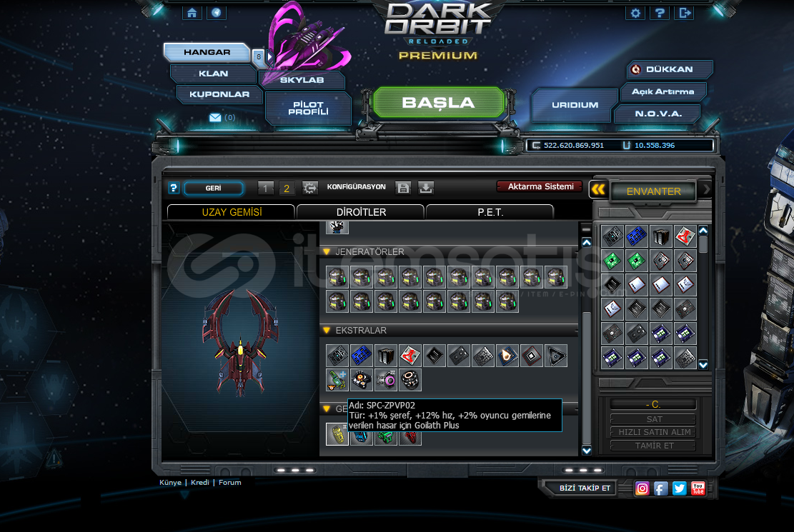The width and height of the screenshot is (794, 532).
Task: Click the inventory scrollbar thumb
Action: click(x=703, y=244)
